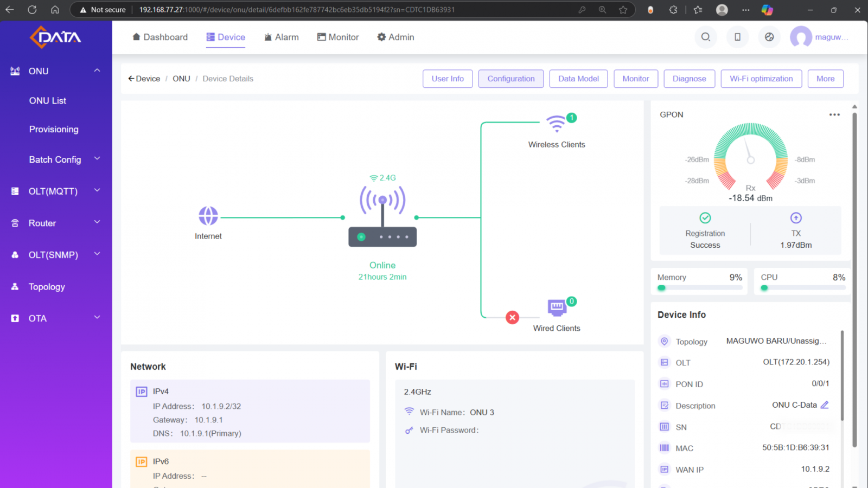Image resolution: width=868 pixels, height=488 pixels.
Task: Click the Diagnose button
Action: (x=689, y=79)
